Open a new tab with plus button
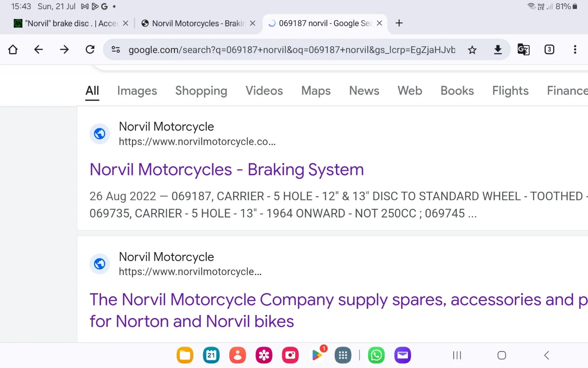 coord(399,23)
